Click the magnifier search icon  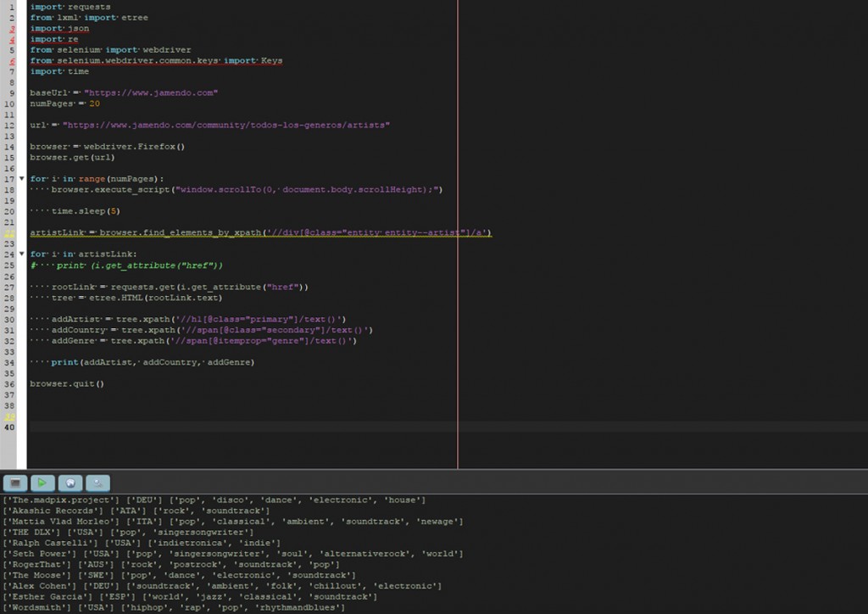(98, 483)
